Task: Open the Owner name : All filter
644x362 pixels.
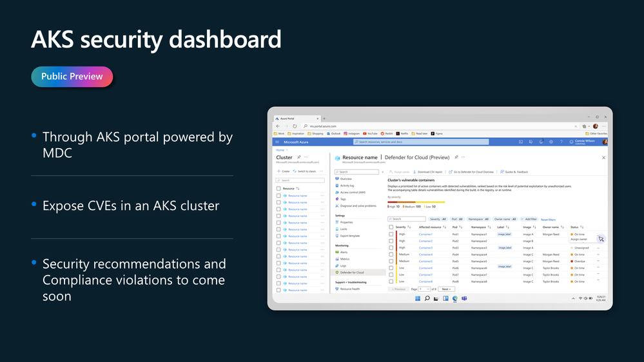Action: 505,219
